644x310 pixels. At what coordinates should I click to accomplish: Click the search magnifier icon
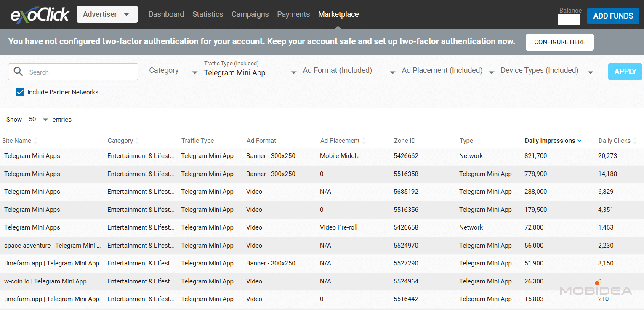[18, 72]
